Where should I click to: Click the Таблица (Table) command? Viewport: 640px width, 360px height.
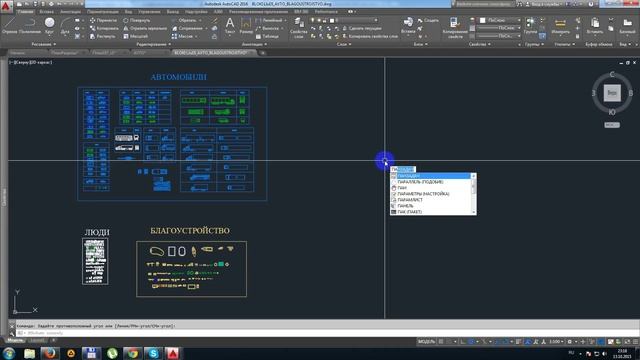point(267,36)
